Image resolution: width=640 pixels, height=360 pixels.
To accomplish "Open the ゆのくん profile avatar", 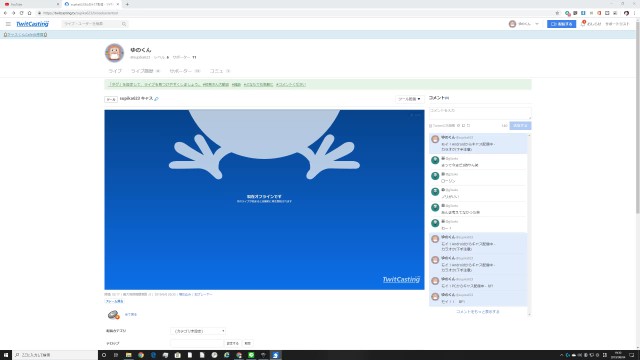I will 114,53.
